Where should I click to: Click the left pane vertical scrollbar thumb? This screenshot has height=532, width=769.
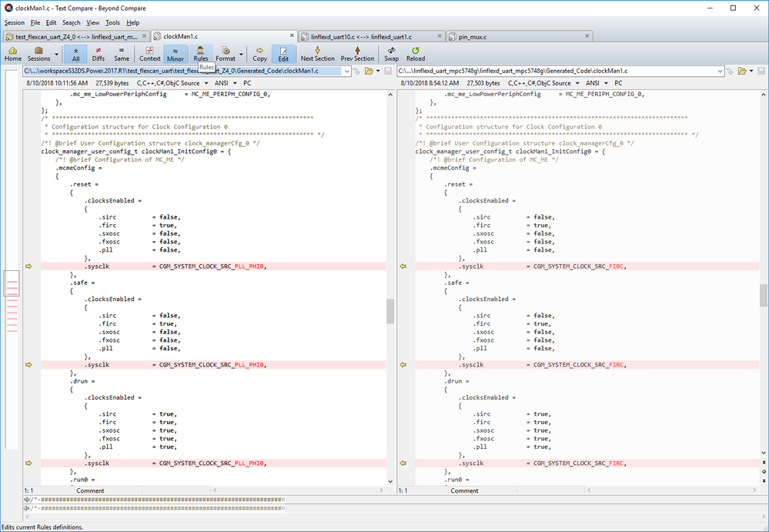390,311
